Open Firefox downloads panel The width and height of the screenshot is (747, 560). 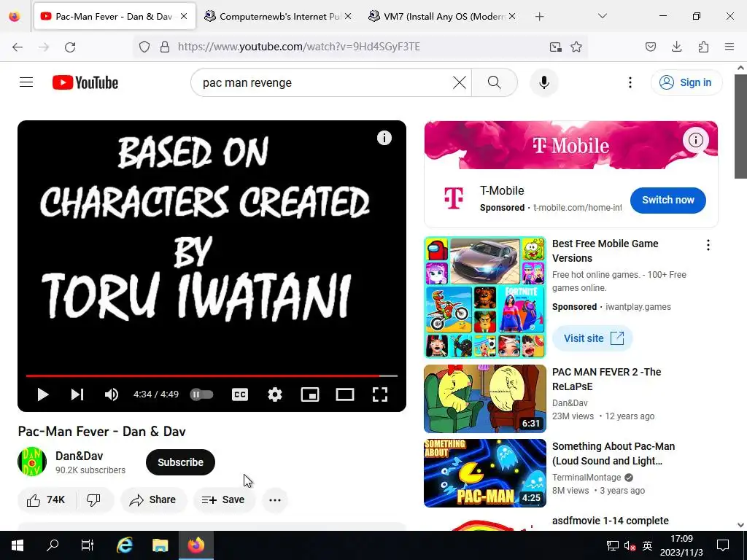(676, 47)
